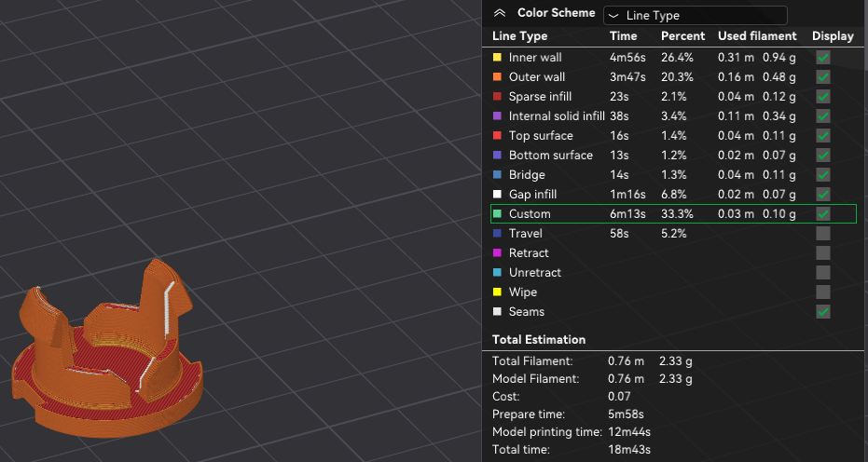The height and width of the screenshot is (462, 868).
Task: Toggle Internal solid infill display checkbox
Action: [x=823, y=116]
